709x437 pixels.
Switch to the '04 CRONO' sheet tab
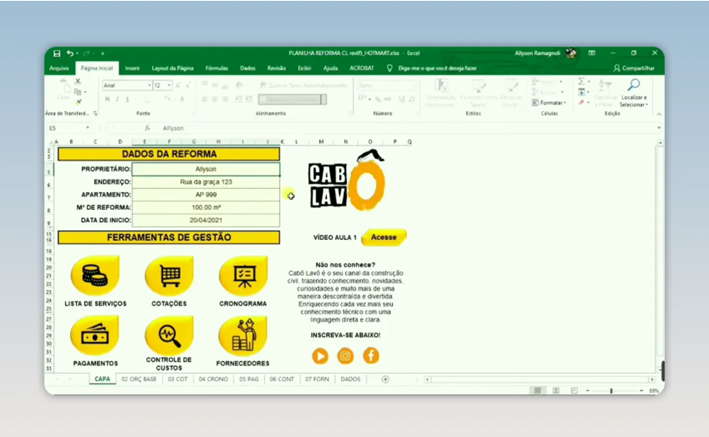click(x=213, y=379)
